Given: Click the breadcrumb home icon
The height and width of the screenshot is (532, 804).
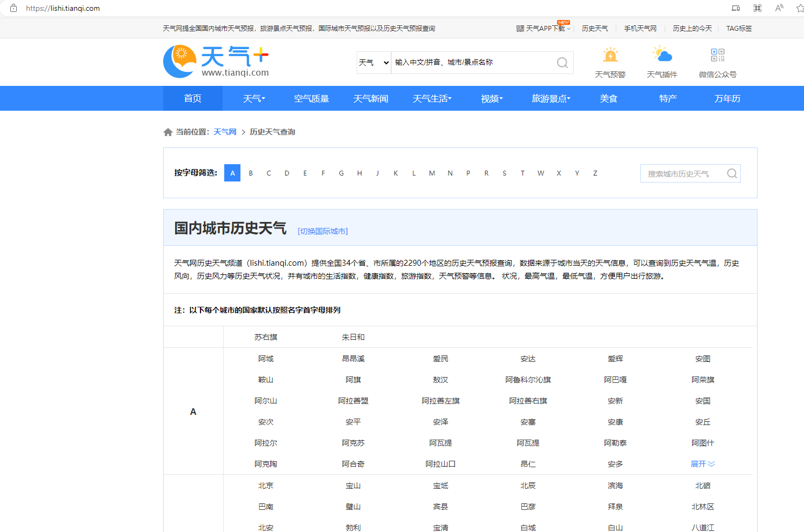Looking at the screenshot, I should [168, 132].
